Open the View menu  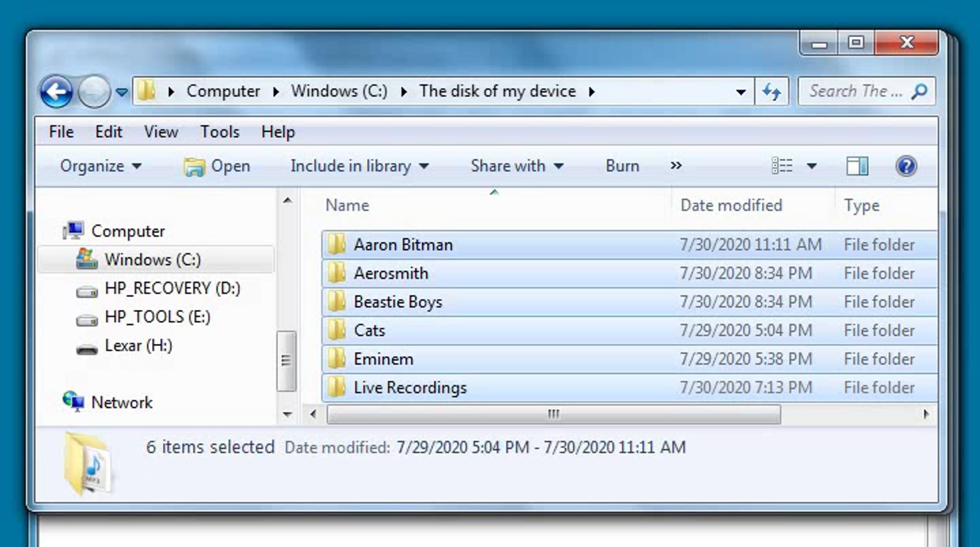161,132
